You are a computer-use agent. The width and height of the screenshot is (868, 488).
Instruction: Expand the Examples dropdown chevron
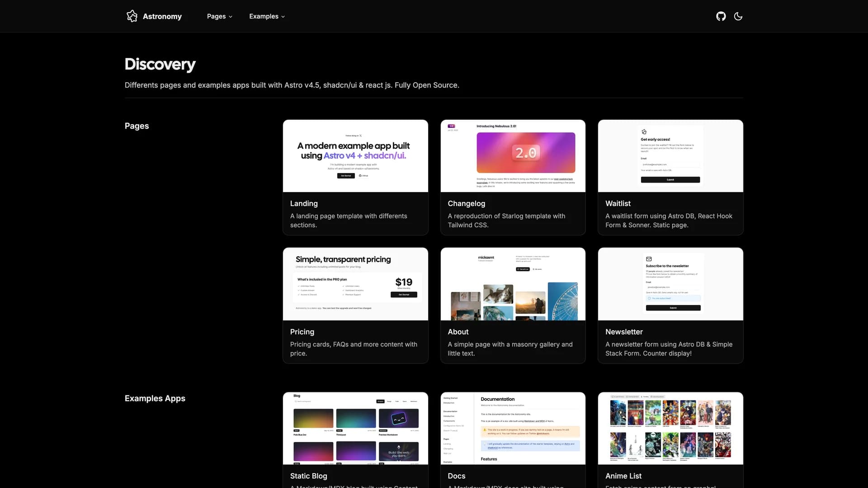[x=283, y=17]
